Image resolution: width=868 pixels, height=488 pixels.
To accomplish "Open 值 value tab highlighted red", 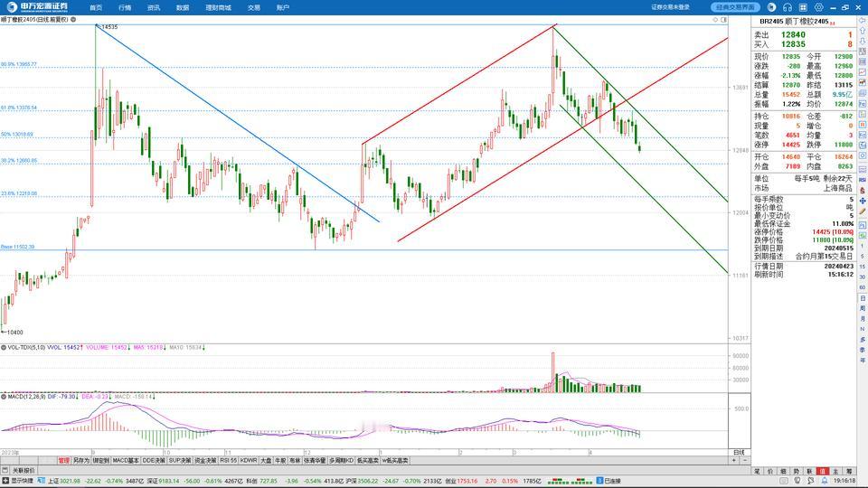I will (x=823, y=471).
